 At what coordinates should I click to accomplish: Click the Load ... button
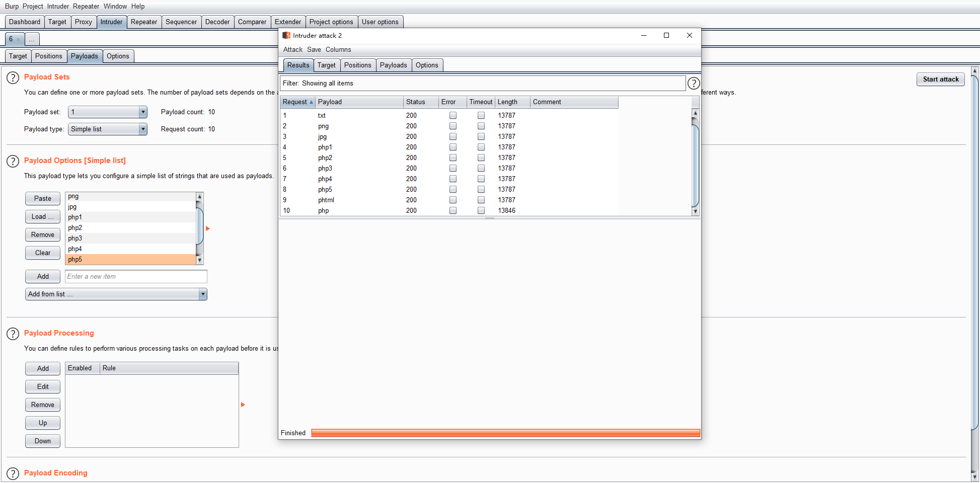tap(43, 217)
